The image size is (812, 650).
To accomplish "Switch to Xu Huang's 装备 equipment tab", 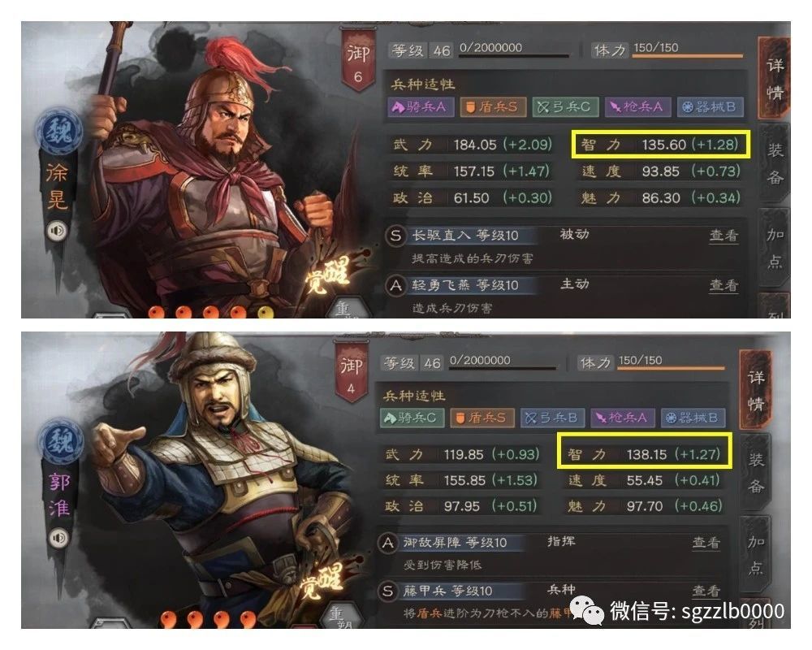I will (x=775, y=163).
